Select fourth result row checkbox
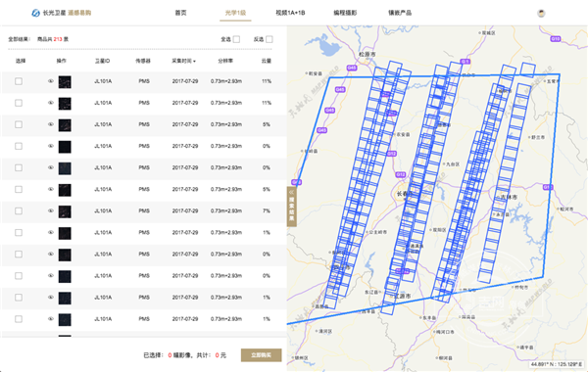 point(19,146)
